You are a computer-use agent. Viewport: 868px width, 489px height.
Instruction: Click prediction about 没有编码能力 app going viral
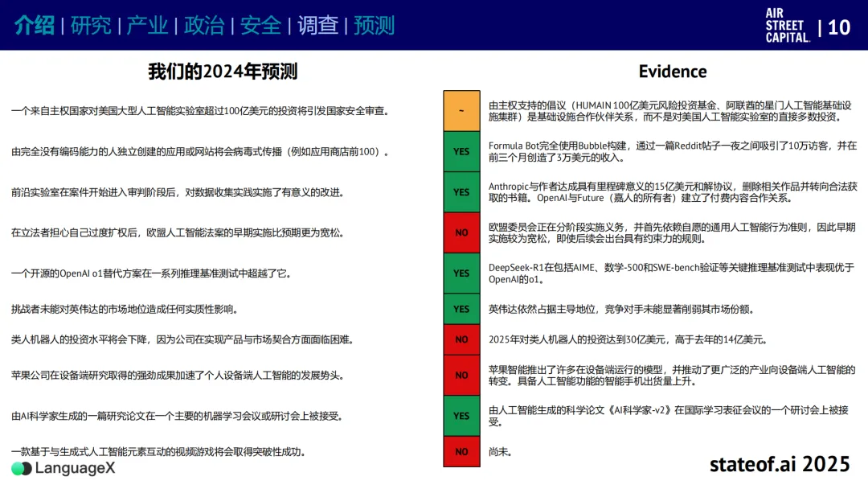click(x=200, y=151)
